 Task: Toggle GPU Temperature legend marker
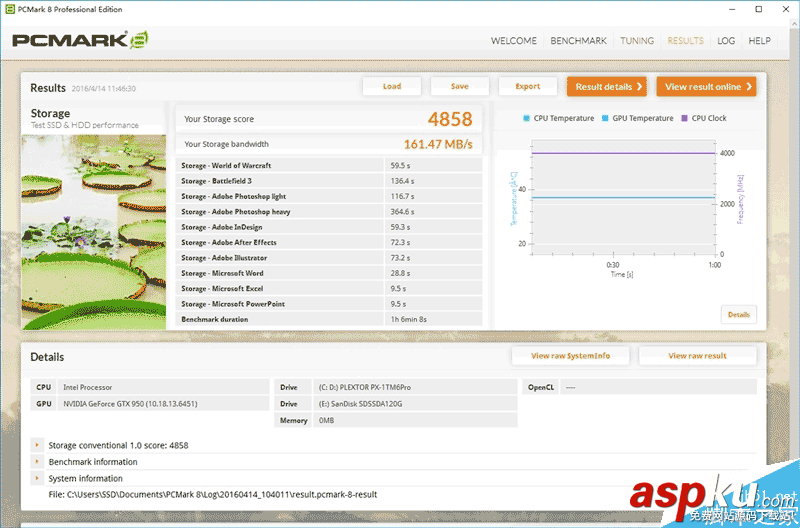[605, 118]
